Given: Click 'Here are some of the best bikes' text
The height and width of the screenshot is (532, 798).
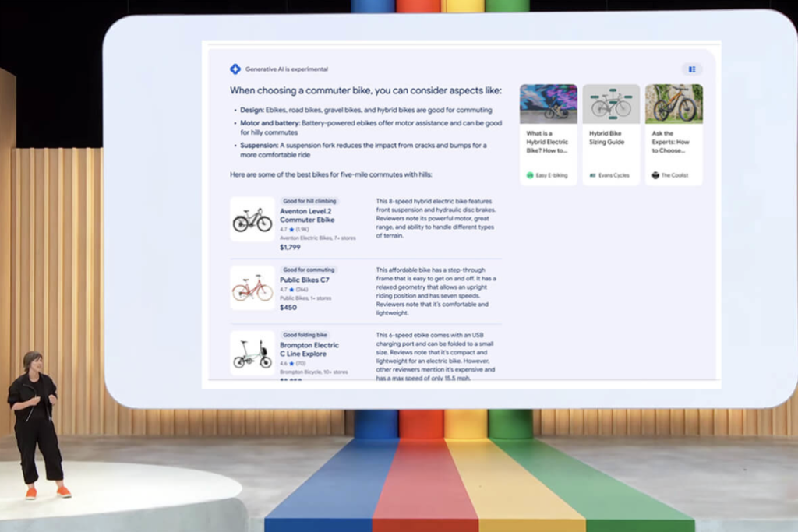Looking at the screenshot, I should [x=330, y=174].
